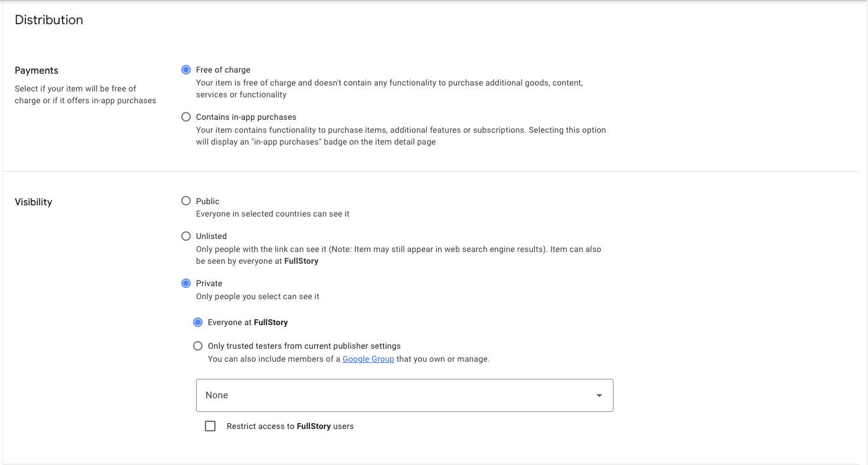
Task: Click the Distribution section heading
Action: 48,20
